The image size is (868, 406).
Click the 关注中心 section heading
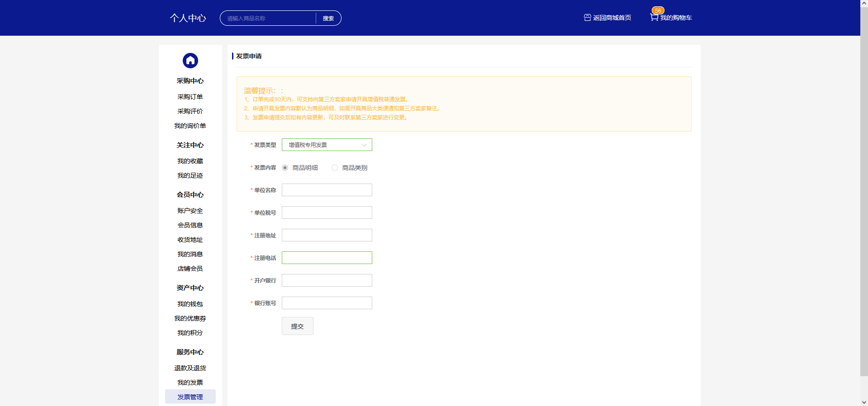coord(190,145)
